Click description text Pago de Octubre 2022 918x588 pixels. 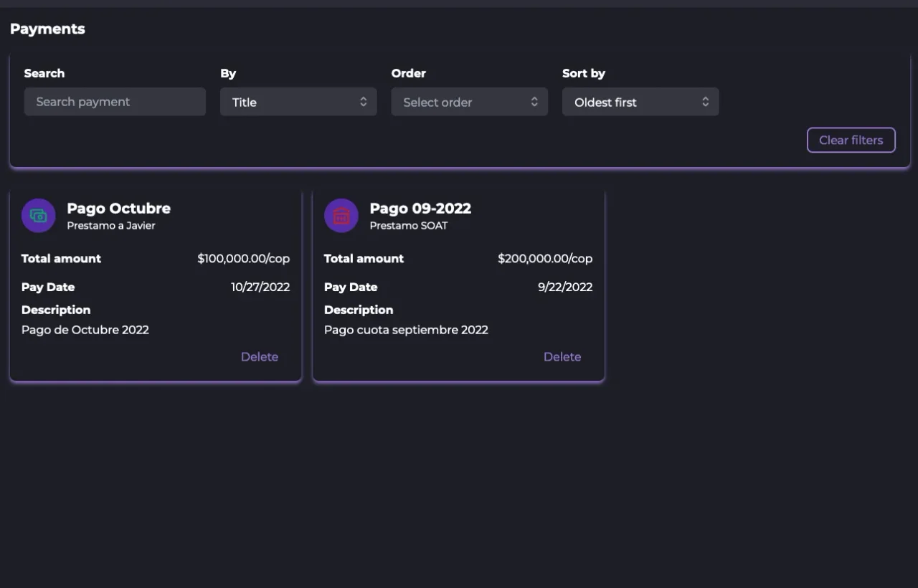click(85, 330)
